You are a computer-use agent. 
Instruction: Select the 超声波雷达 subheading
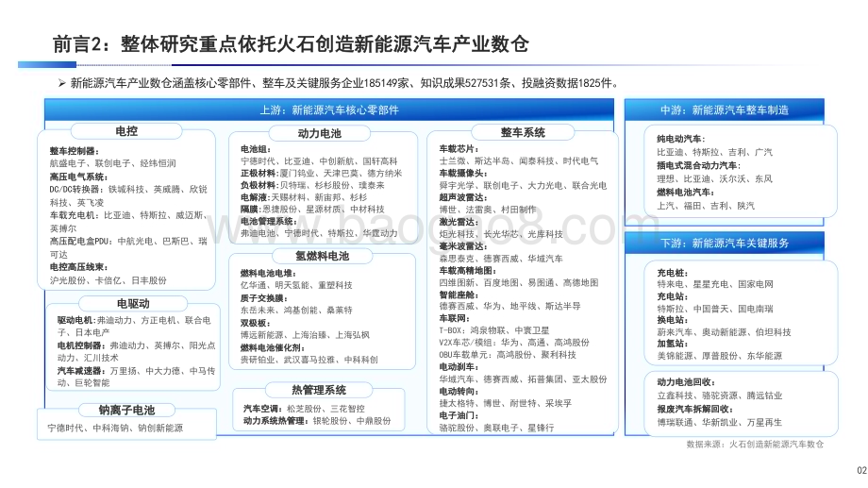click(463, 197)
